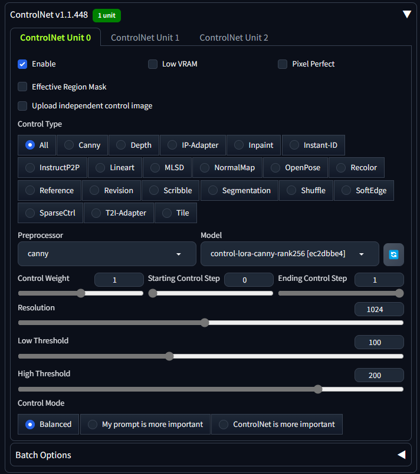This screenshot has width=420, height=474.
Task: Turn on Pixel Perfect checkbox
Action: click(283, 64)
